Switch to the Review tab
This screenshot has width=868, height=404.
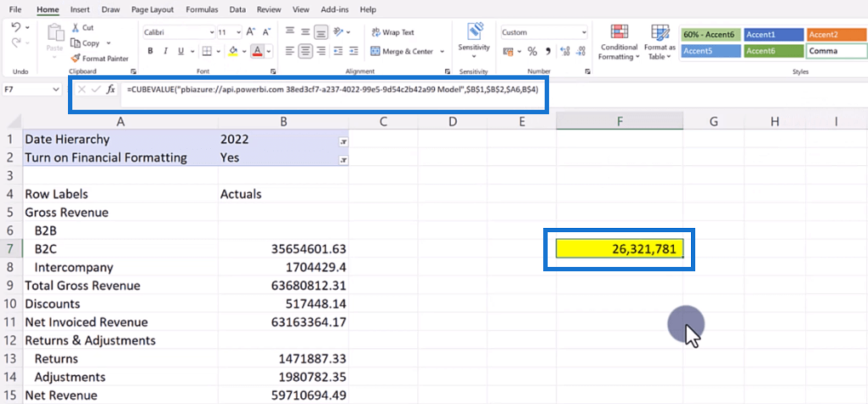point(269,9)
